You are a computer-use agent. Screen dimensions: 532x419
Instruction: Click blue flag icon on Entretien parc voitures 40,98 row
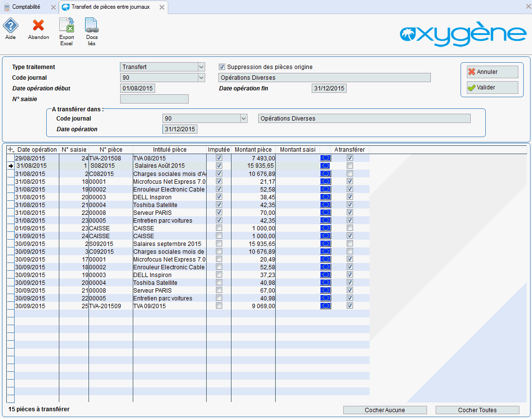click(325, 298)
